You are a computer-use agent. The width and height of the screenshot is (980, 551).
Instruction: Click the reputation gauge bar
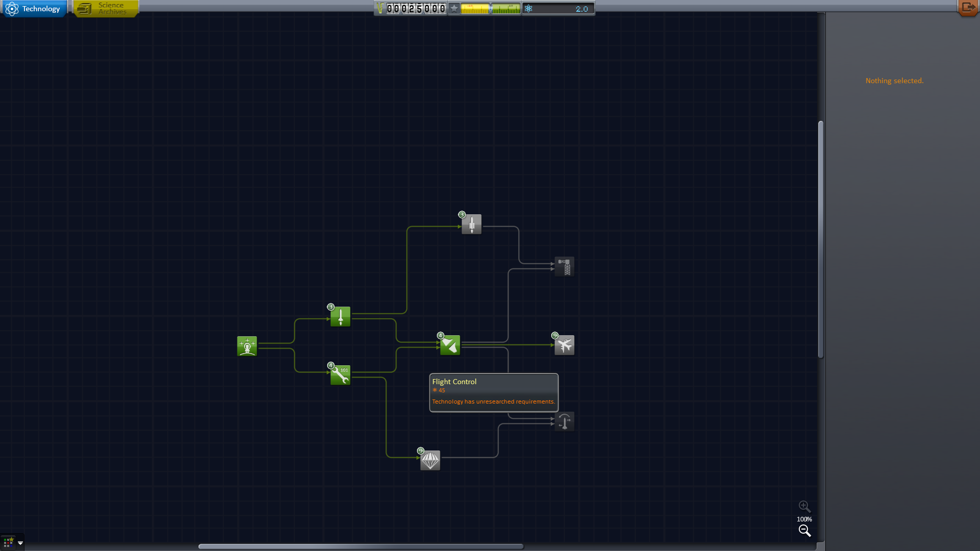coord(490,9)
